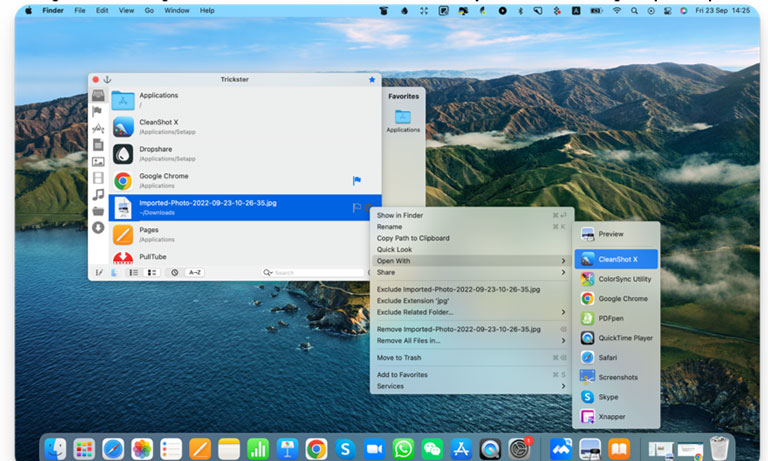Click the Wi-Fi icon in the menu bar
768x461 pixels.
click(617, 10)
